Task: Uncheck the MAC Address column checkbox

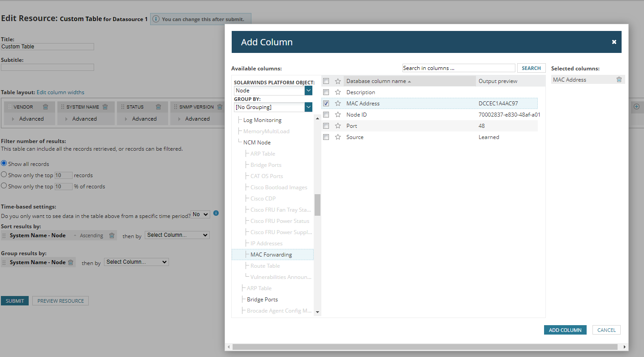Action: tap(326, 104)
